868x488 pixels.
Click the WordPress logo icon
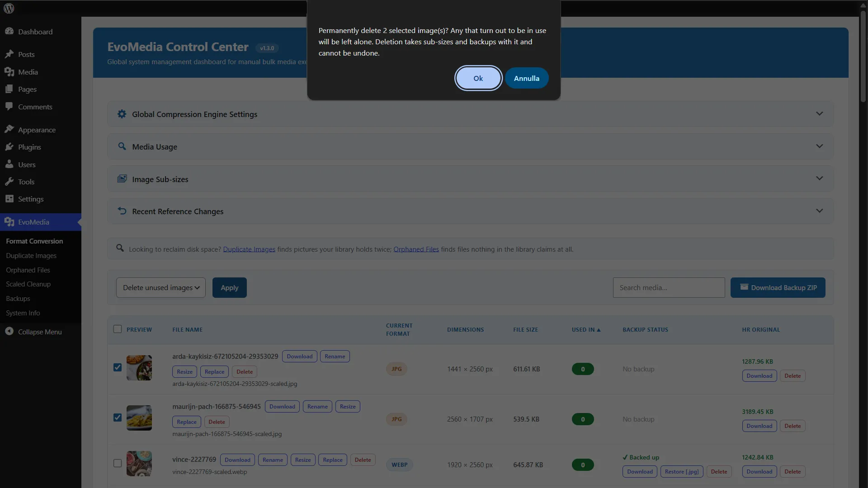(9, 8)
